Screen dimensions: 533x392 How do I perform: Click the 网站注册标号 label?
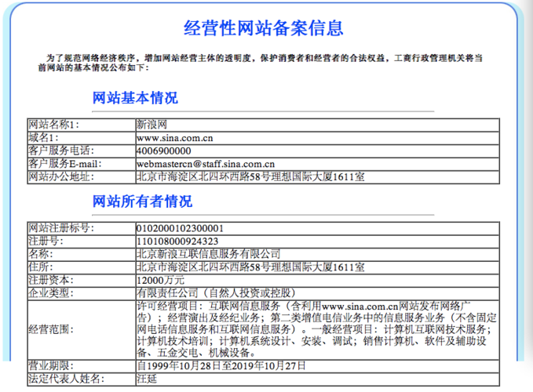pyautogui.click(x=61, y=228)
